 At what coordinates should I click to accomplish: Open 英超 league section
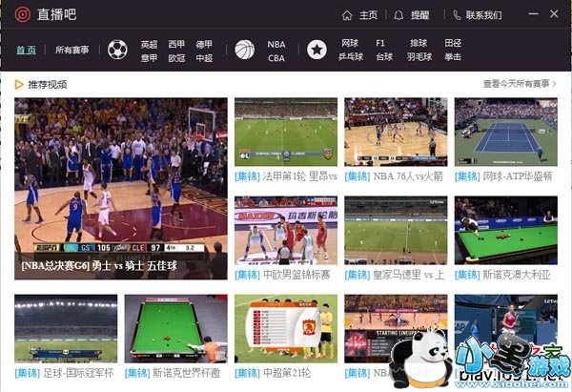pyautogui.click(x=150, y=44)
